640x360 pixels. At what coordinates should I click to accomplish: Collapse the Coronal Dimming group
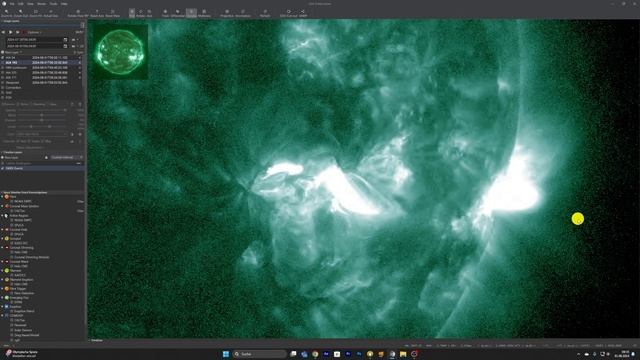[x=2, y=248]
